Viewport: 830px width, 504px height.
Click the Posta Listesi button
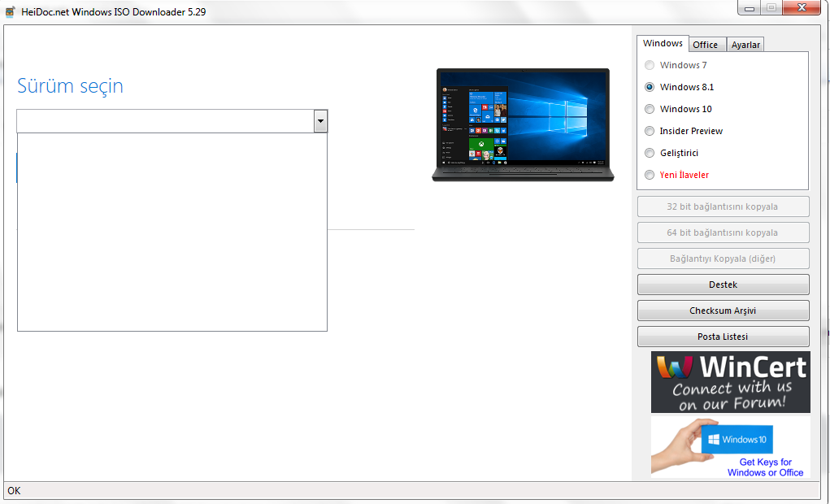pos(723,337)
